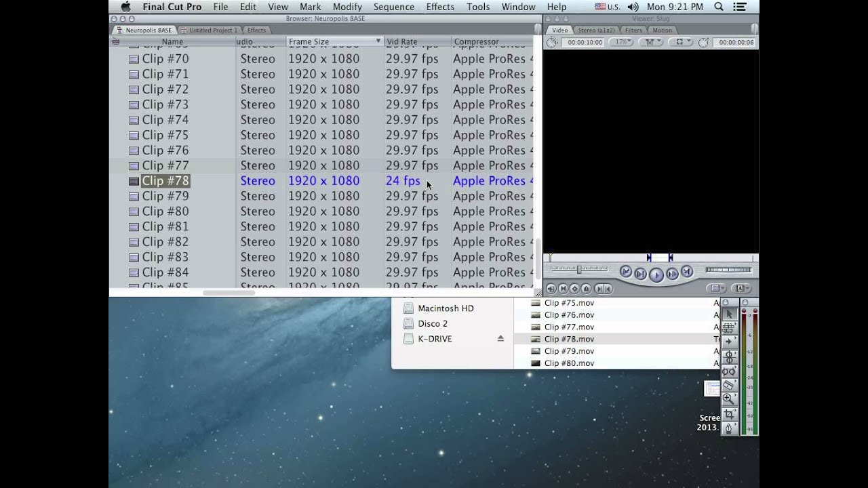Click the duration field 00:00:10:00
Image resolution: width=868 pixels, height=488 pixels.
pos(585,42)
